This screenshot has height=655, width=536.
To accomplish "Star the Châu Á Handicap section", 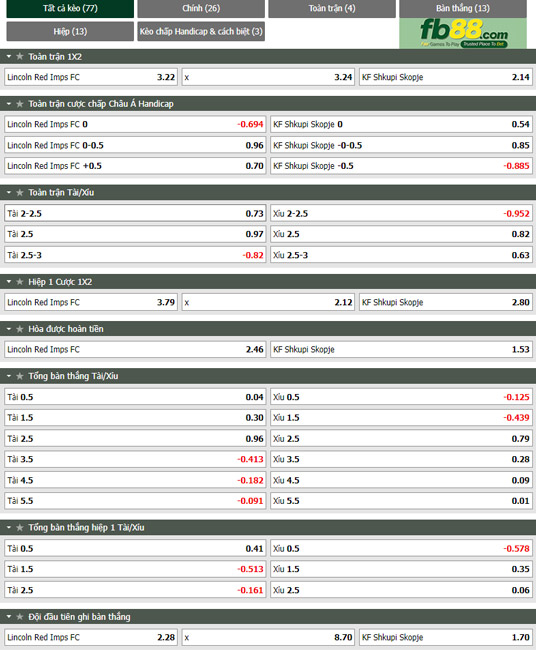I will 20,104.
